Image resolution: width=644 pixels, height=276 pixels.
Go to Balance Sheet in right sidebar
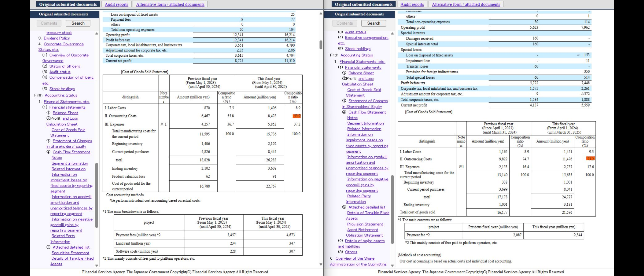pyautogui.click(x=361, y=73)
